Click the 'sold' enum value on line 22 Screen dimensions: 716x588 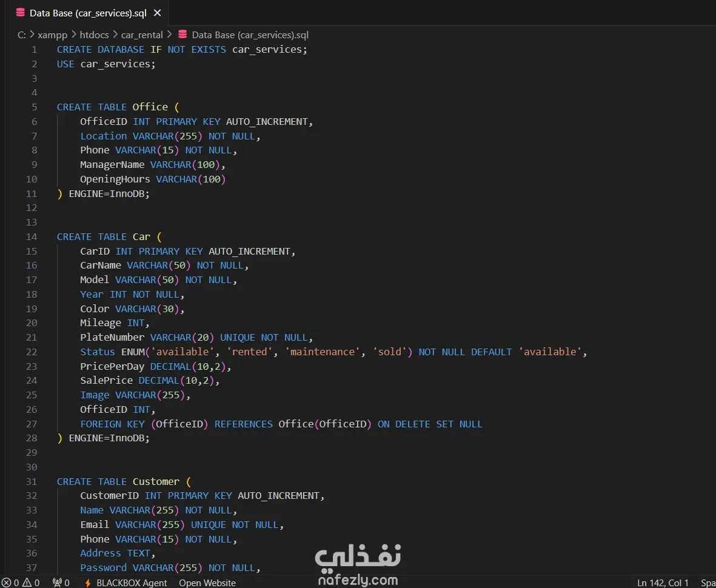tap(389, 352)
